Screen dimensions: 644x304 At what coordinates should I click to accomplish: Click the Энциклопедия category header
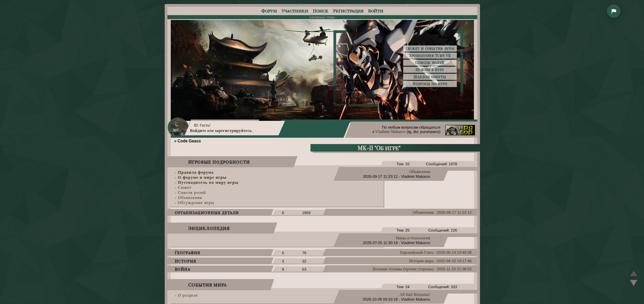(x=209, y=228)
